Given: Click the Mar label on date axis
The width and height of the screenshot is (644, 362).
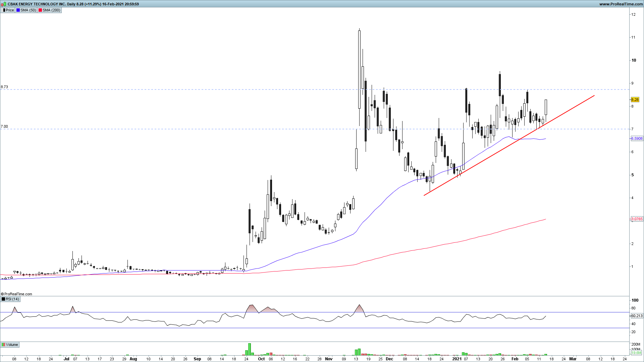Looking at the screenshot, I should coord(573,359).
